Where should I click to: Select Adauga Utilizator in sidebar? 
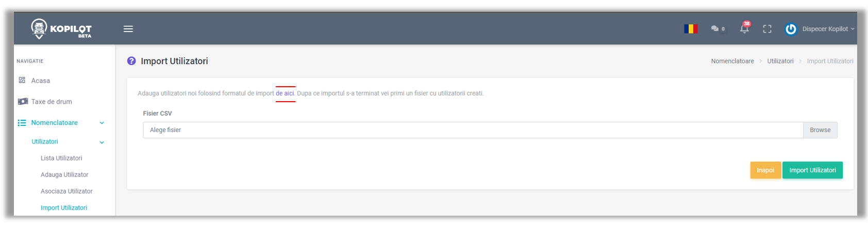click(64, 175)
